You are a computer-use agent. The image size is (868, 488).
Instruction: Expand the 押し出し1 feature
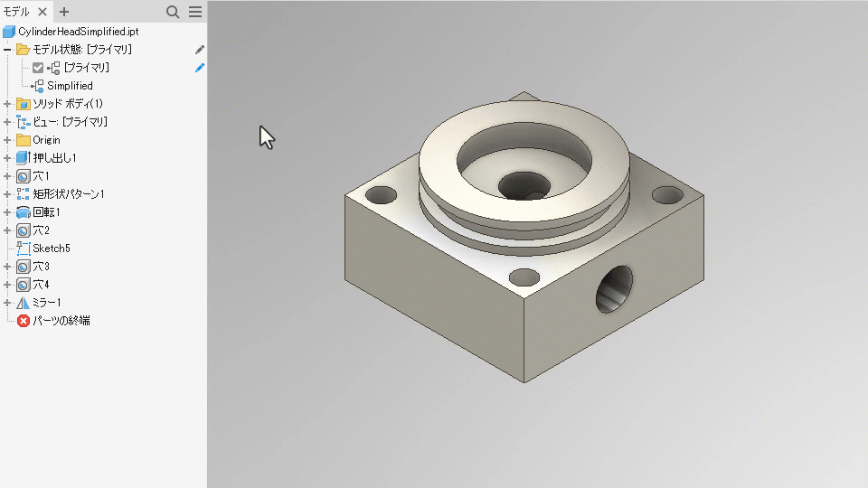click(x=7, y=157)
